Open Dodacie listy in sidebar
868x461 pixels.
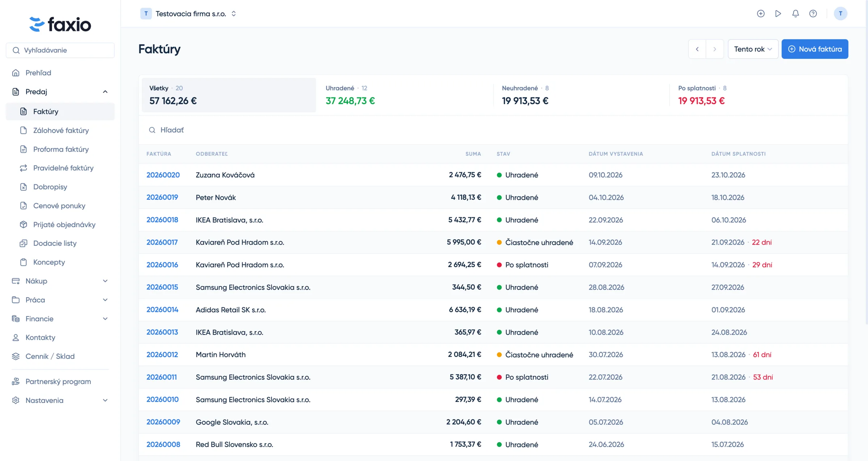coord(60,243)
